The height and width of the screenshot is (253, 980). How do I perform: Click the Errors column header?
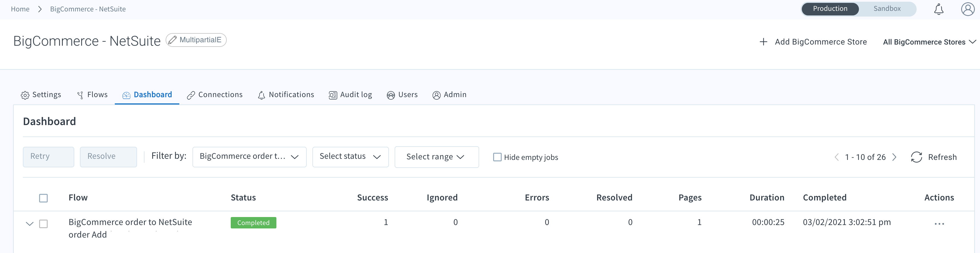[537, 197]
